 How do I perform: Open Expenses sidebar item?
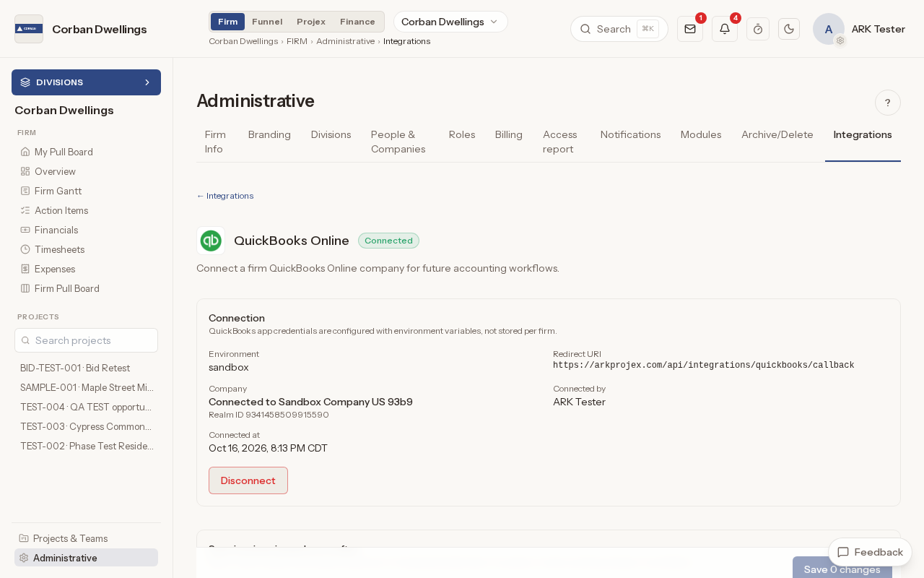pyautogui.click(x=86, y=269)
